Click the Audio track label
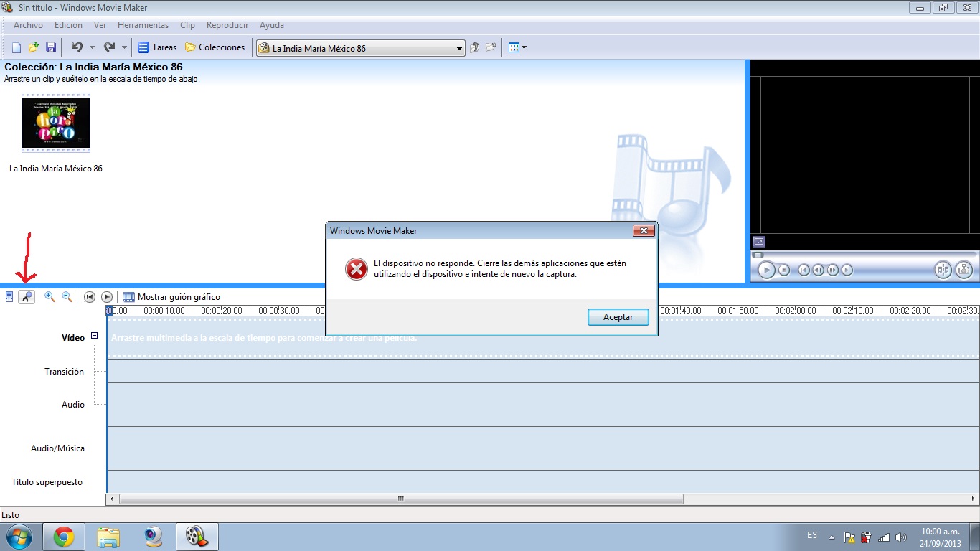 point(72,405)
